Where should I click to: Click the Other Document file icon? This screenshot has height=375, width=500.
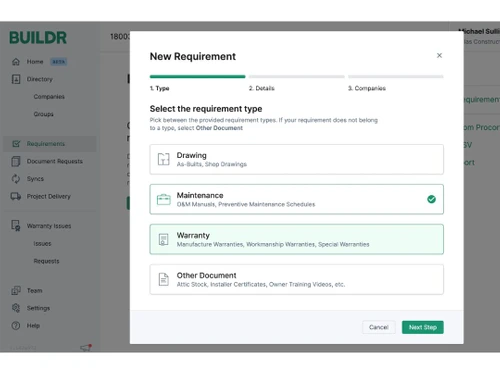(x=163, y=279)
